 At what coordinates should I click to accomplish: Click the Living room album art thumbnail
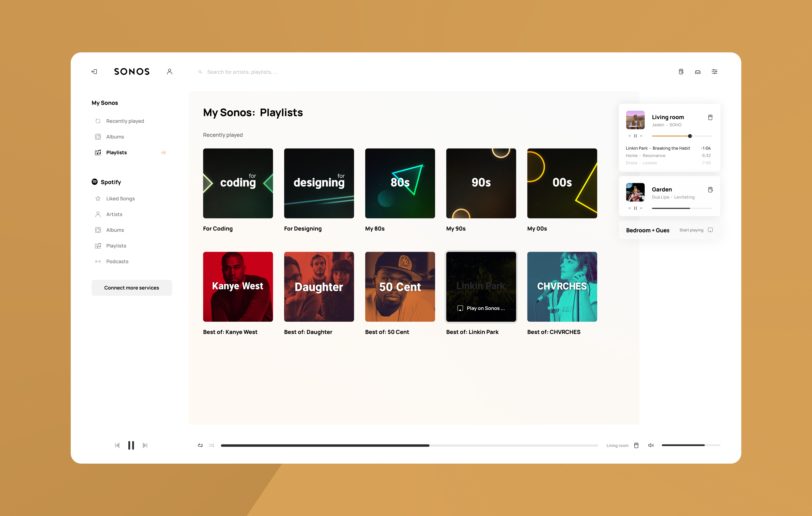pos(635,120)
